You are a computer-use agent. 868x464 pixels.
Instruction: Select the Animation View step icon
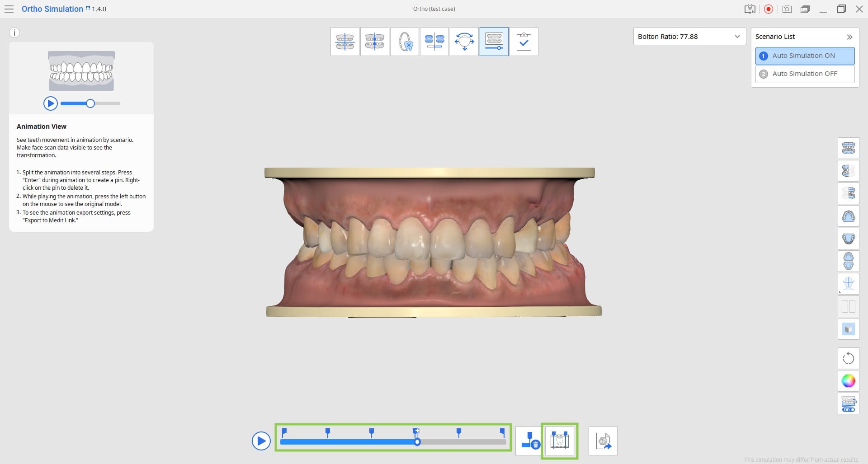pyautogui.click(x=494, y=42)
